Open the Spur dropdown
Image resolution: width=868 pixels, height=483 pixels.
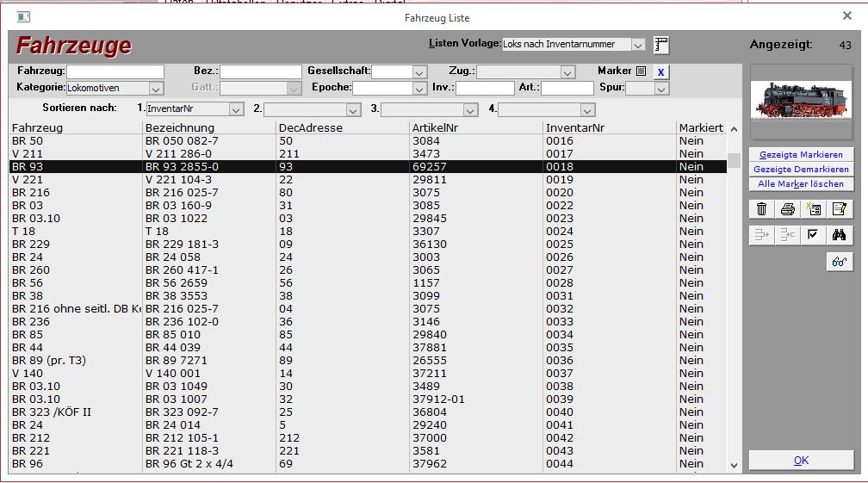click(x=661, y=89)
